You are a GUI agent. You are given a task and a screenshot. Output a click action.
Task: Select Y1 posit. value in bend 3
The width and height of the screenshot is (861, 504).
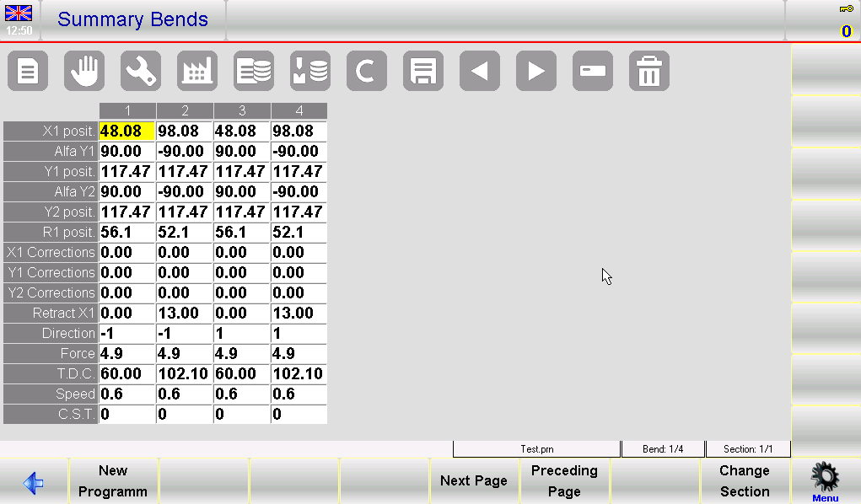(242, 172)
